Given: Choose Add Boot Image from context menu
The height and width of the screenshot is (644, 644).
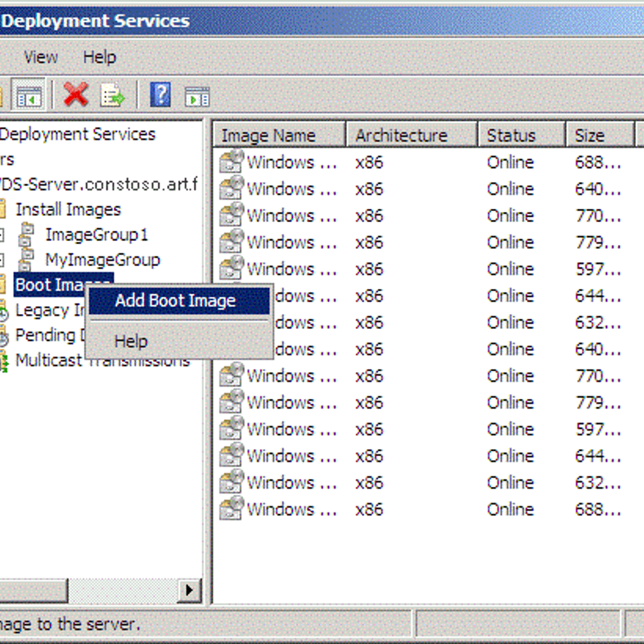Looking at the screenshot, I should 175,301.
